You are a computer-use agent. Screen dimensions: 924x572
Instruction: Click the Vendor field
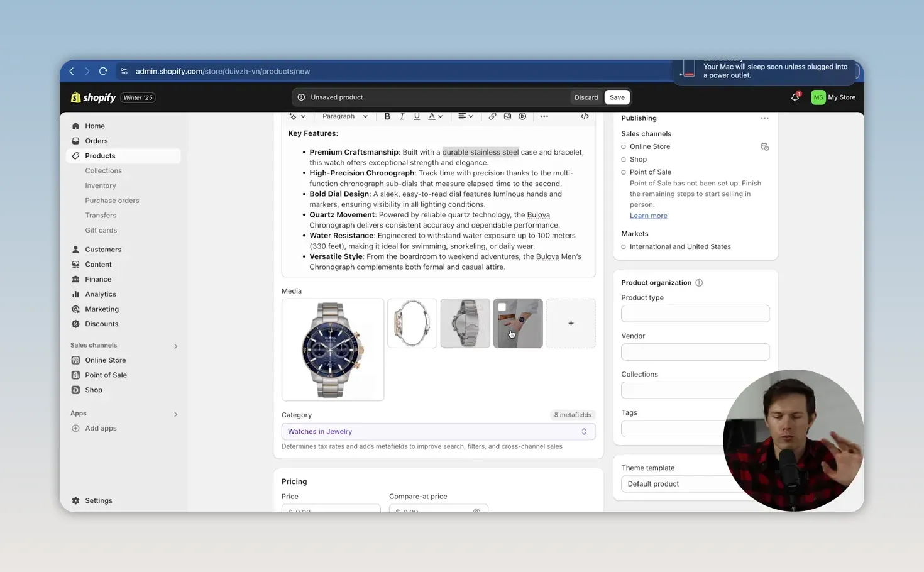pyautogui.click(x=695, y=352)
